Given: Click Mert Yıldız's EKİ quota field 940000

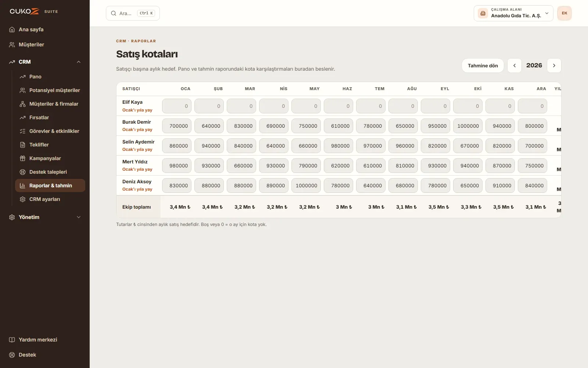Looking at the screenshot, I should point(468,166).
